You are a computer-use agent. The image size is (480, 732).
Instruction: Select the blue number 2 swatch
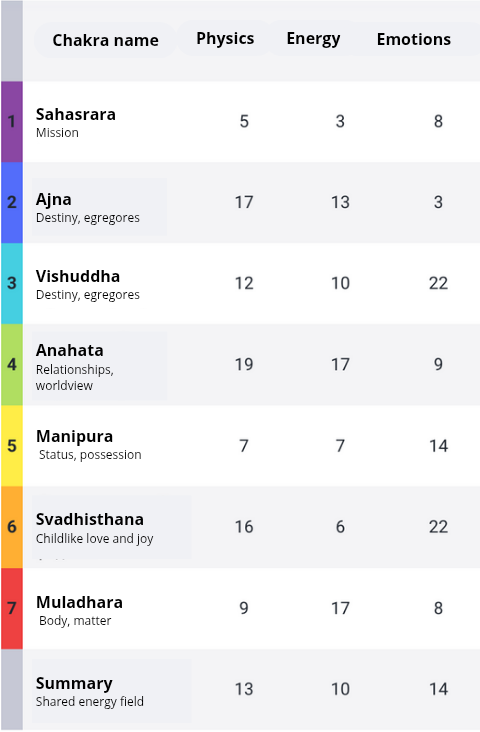coord(12,203)
